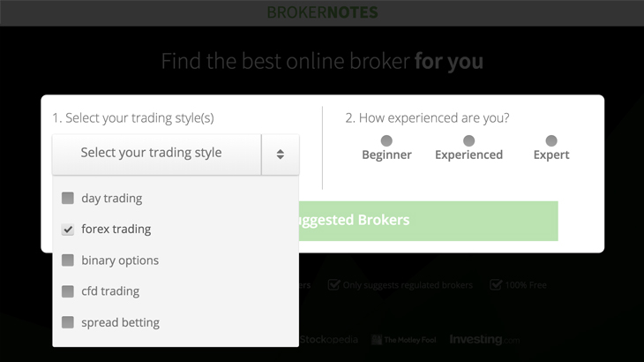
Task: Click the Find the best online broker heading
Action: tap(322, 61)
